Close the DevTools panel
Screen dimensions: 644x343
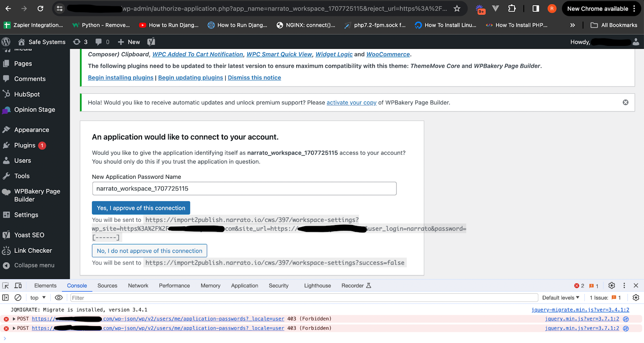click(x=636, y=285)
